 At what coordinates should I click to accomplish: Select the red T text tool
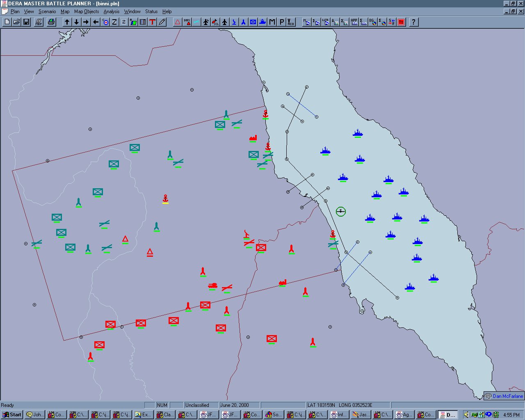152,22
